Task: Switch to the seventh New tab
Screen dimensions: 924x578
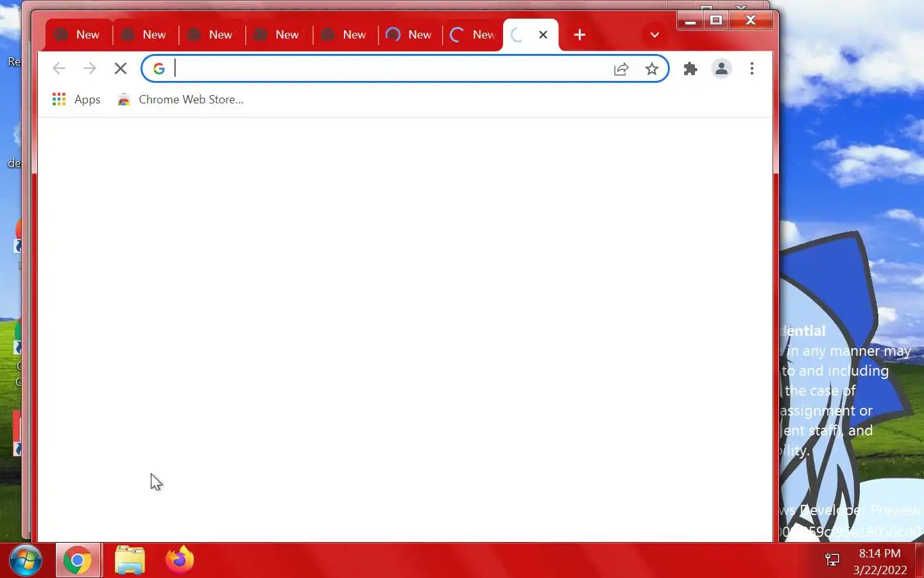Action: (474, 35)
